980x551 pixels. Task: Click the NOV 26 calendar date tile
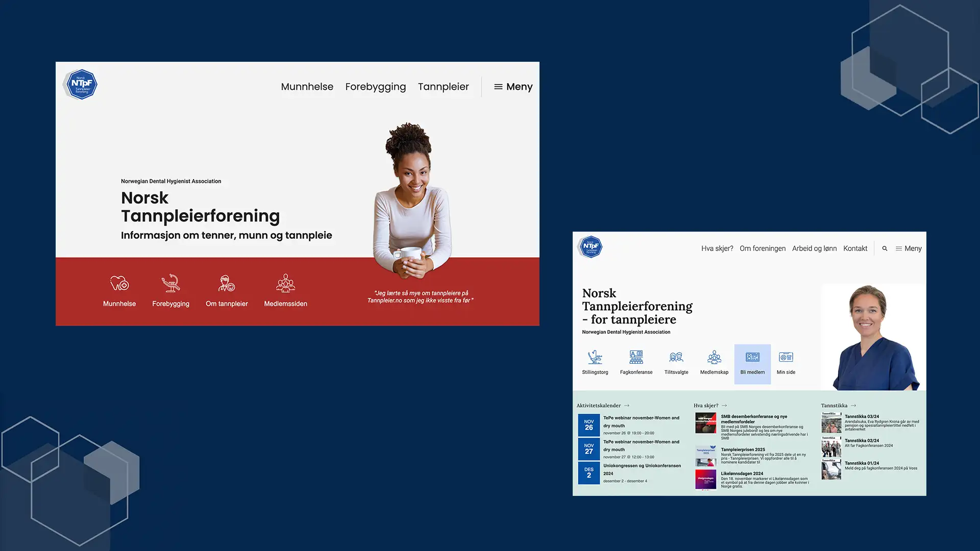pyautogui.click(x=589, y=425)
